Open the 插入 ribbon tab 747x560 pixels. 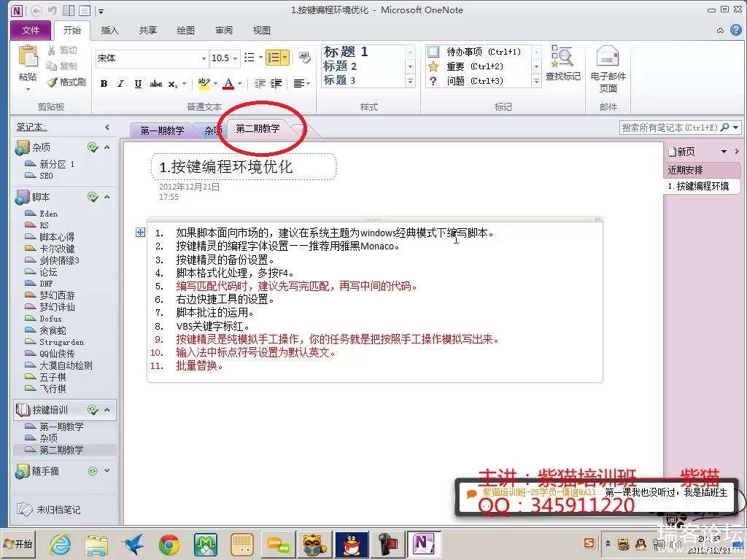click(109, 31)
